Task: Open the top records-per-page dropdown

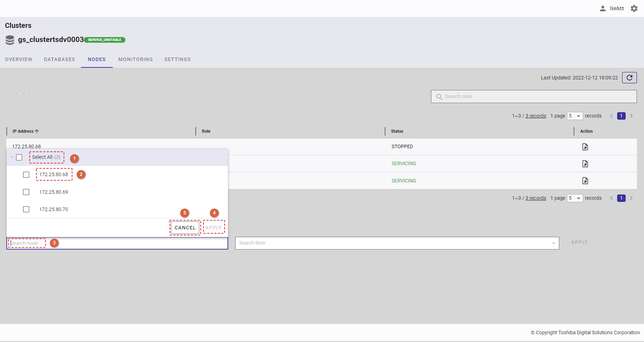Action: click(x=575, y=116)
